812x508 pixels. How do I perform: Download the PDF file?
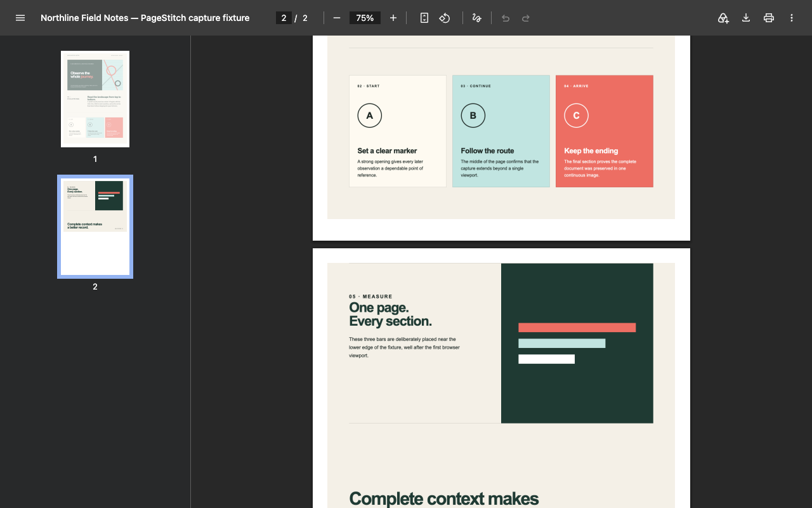pos(746,18)
